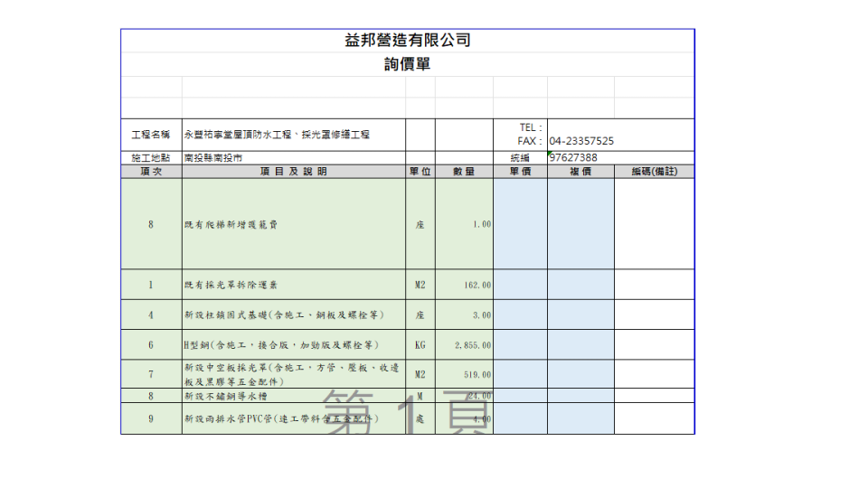This screenshot has width=868, height=488.
Task: Select the 單價 column header
Action: point(521,172)
